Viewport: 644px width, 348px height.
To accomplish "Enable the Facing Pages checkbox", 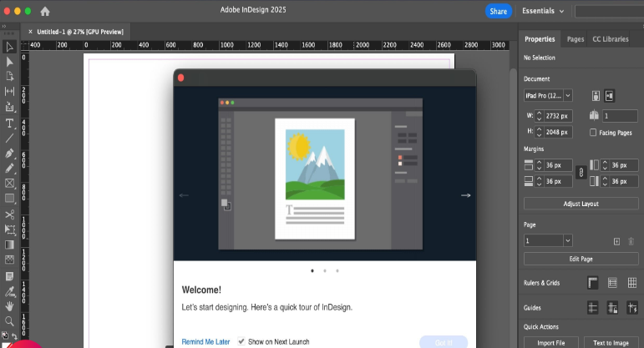I will (593, 133).
